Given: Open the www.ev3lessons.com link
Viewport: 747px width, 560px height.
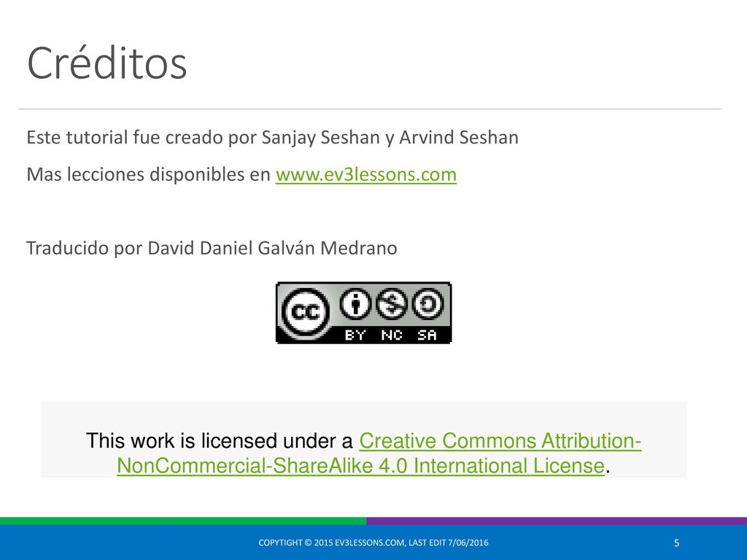Looking at the screenshot, I should [x=366, y=174].
